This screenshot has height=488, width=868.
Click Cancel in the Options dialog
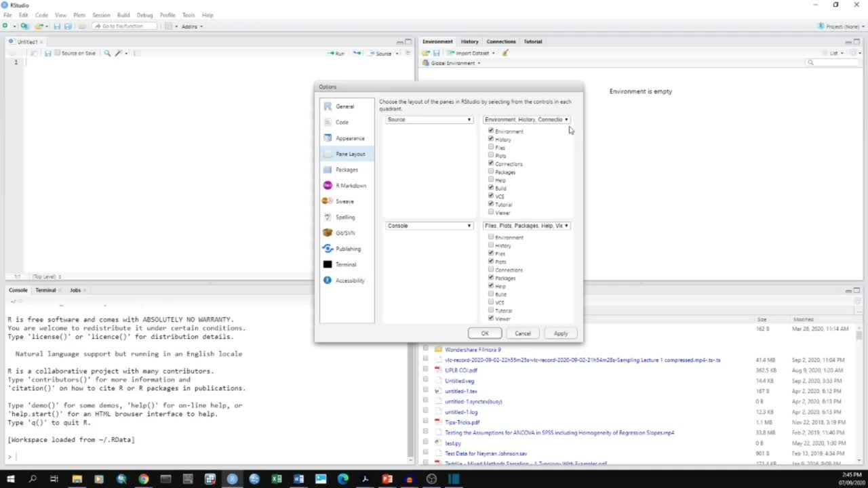click(523, 333)
